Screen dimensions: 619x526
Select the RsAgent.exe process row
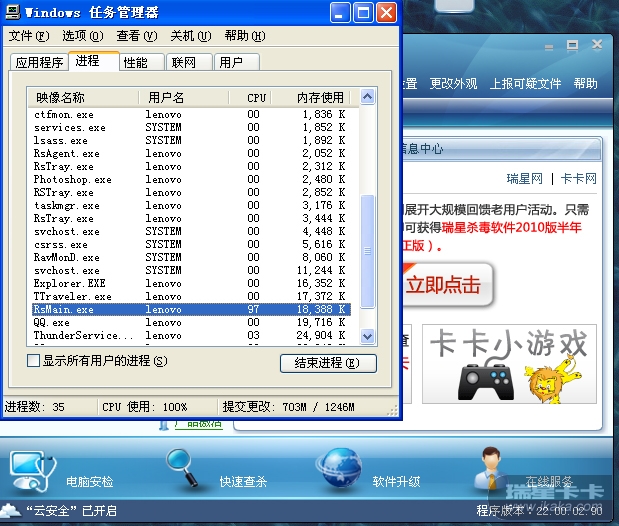(x=191, y=154)
